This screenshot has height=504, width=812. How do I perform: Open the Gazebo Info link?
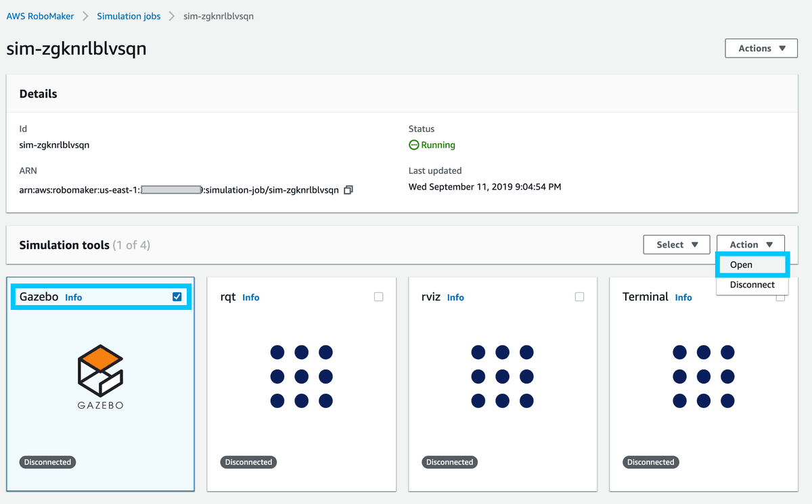point(73,298)
